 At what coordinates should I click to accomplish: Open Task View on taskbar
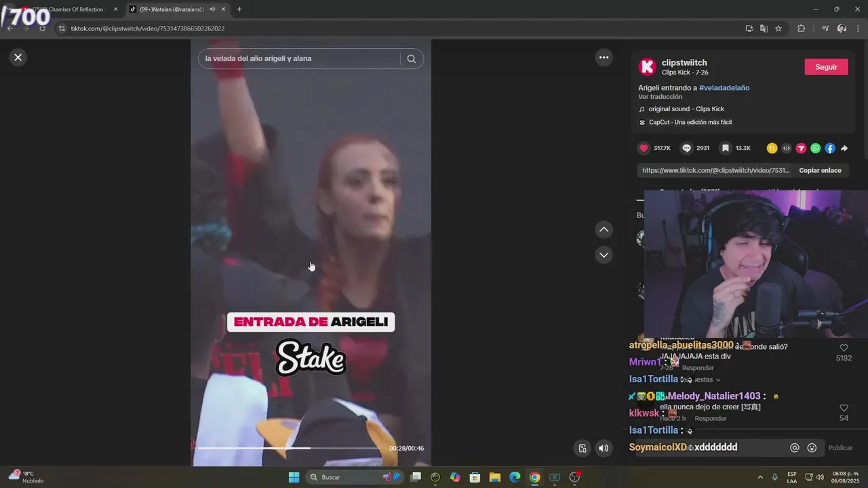(x=416, y=477)
